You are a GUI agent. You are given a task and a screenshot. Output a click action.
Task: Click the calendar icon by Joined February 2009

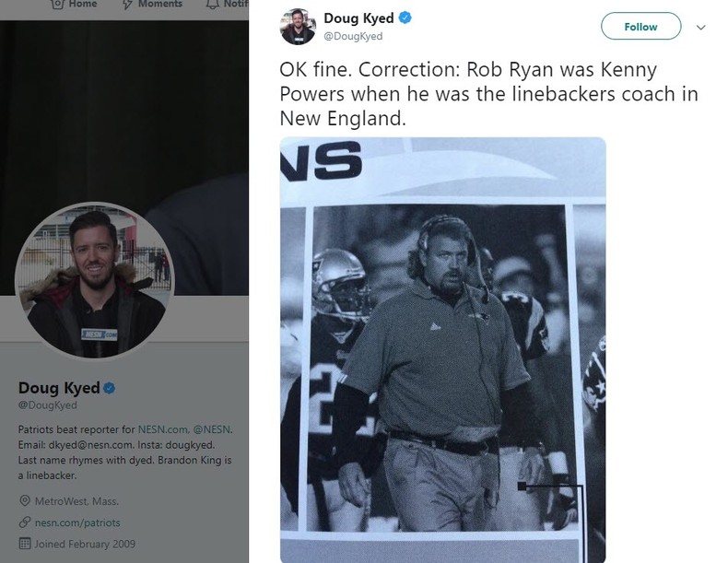tap(25, 544)
